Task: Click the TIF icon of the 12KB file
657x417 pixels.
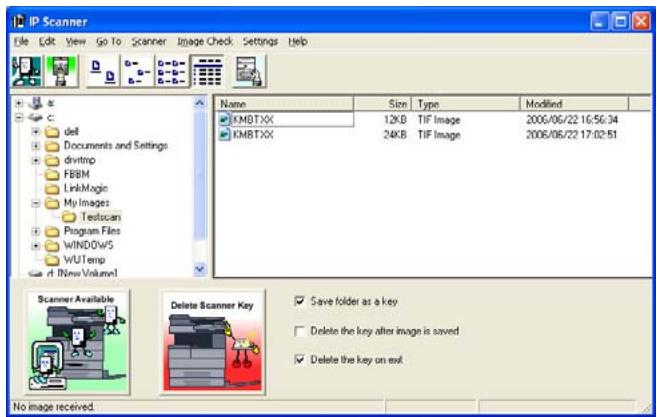Action: (225, 119)
